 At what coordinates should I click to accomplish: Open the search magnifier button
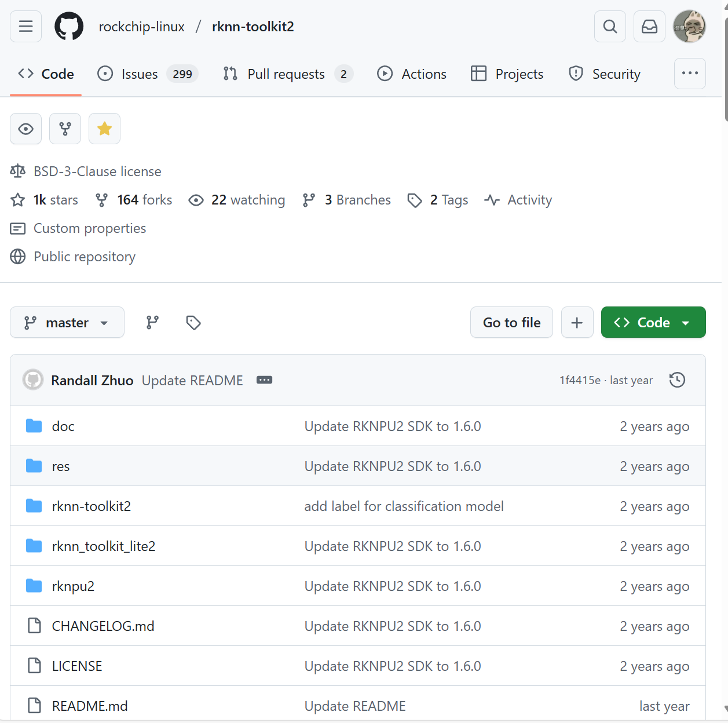pos(610,26)
